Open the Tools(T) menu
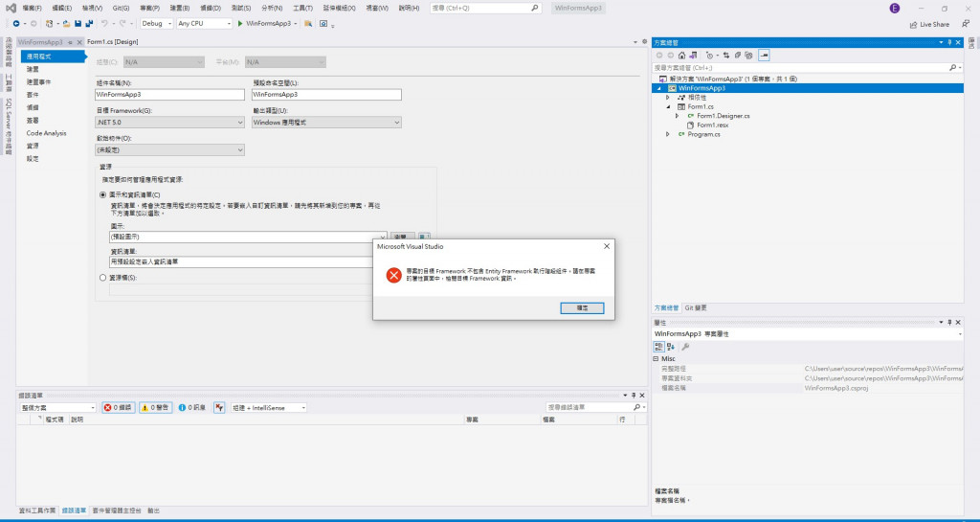 pyautogui.click(x=303, y=8)
